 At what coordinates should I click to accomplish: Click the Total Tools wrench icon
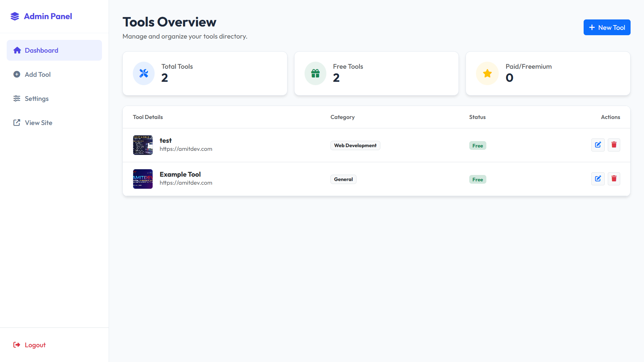144,73
